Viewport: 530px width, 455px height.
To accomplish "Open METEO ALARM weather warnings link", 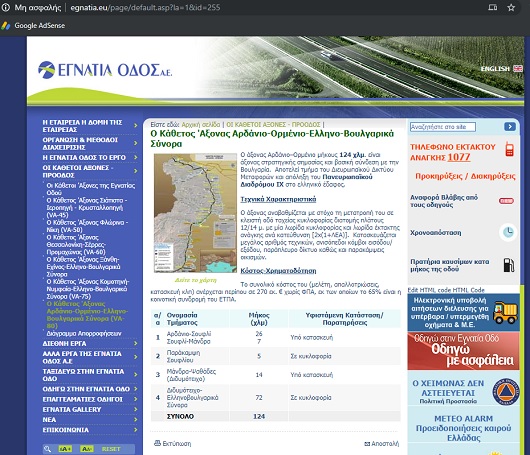I will click(463, 428).
